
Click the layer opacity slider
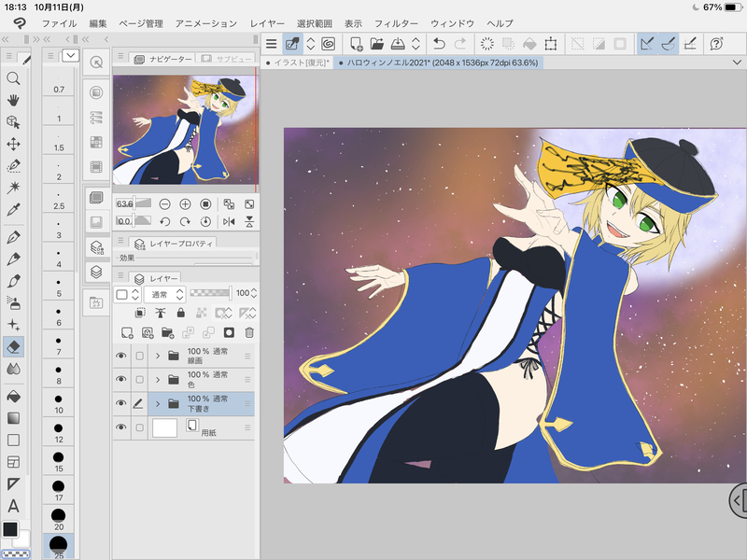(210, 293)
